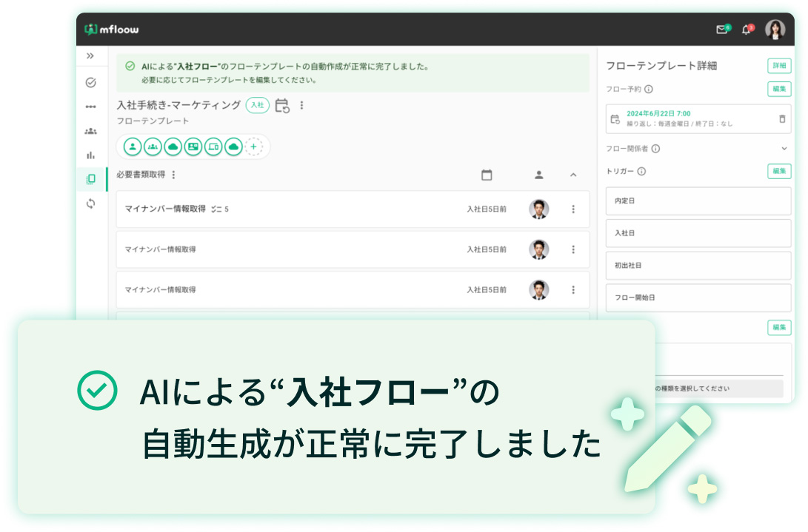The width and height of the screenshot is (808, 532).
Task: Open the マイナンバー情報取得 task with checklist 5
Action: pos(353,209)
